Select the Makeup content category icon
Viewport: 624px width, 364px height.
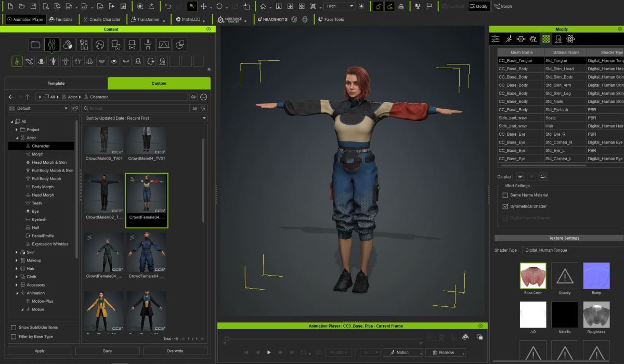(83, 44)
